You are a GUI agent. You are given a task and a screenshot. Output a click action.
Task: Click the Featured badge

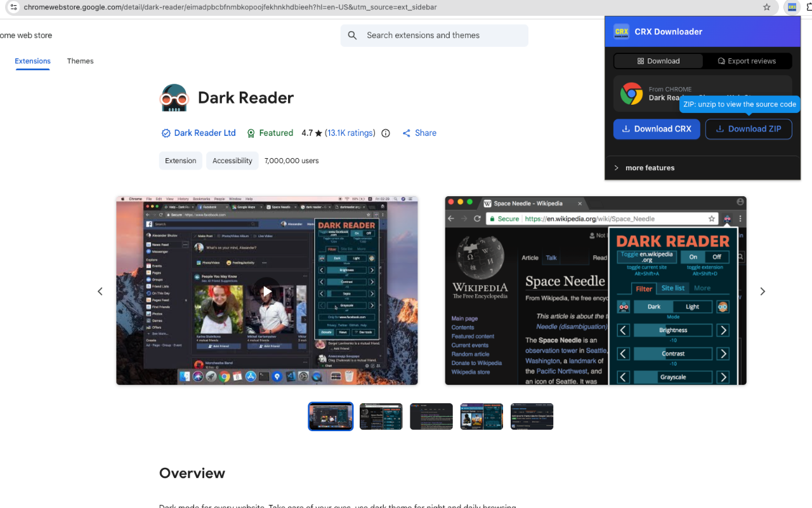tap(270, 133)
